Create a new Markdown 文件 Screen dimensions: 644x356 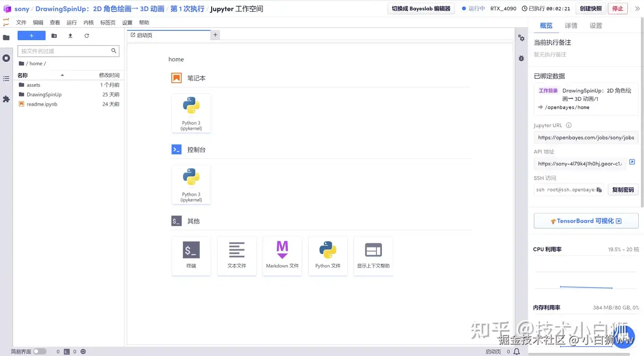tap(282, 256)
